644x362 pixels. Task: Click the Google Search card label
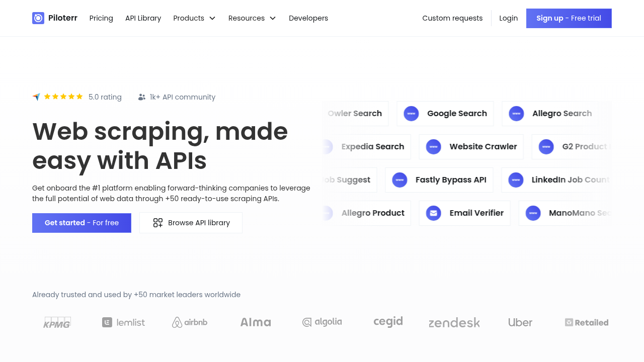tap(457, 114)
